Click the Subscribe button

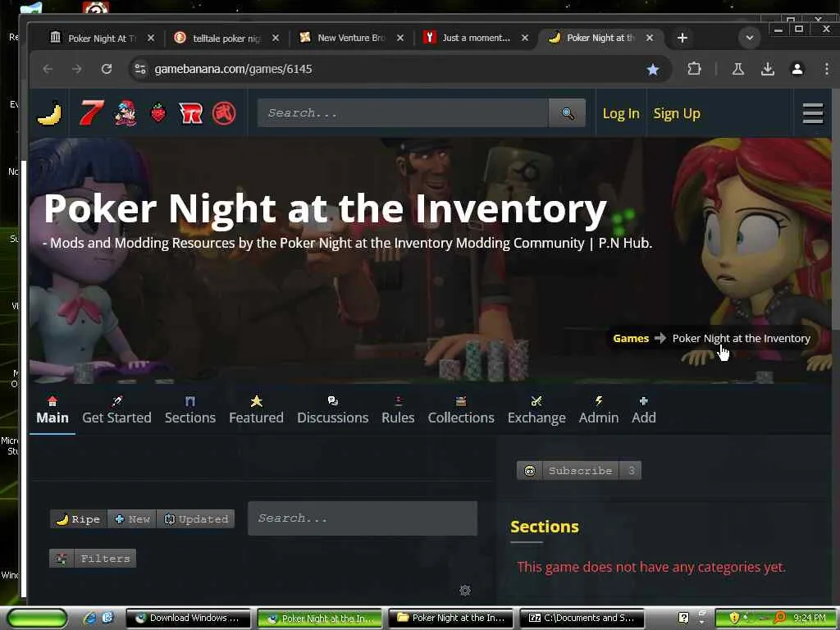tap(580, 470)
